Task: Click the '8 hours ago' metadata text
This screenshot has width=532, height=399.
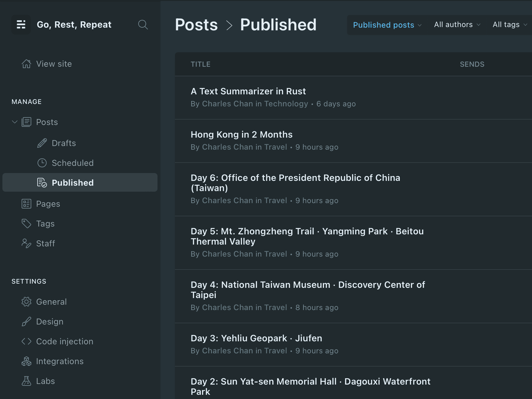Action: [317, 308]
